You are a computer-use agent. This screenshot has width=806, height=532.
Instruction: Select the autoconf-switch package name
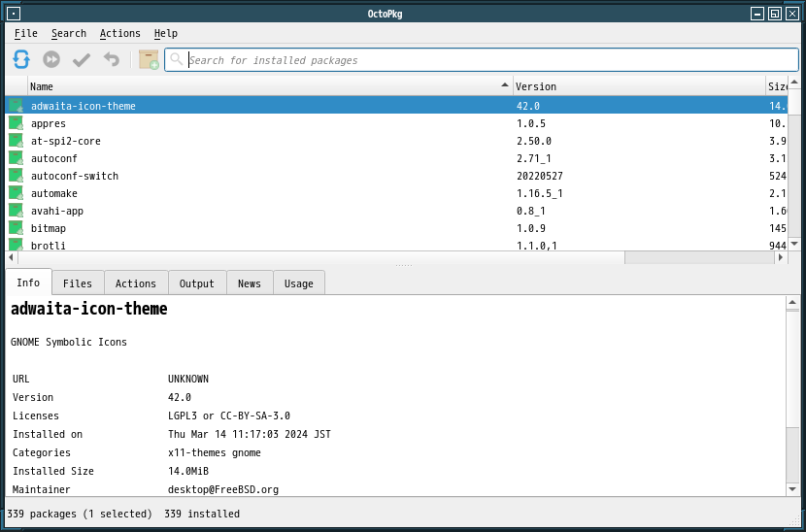click(x=75, y=176)
